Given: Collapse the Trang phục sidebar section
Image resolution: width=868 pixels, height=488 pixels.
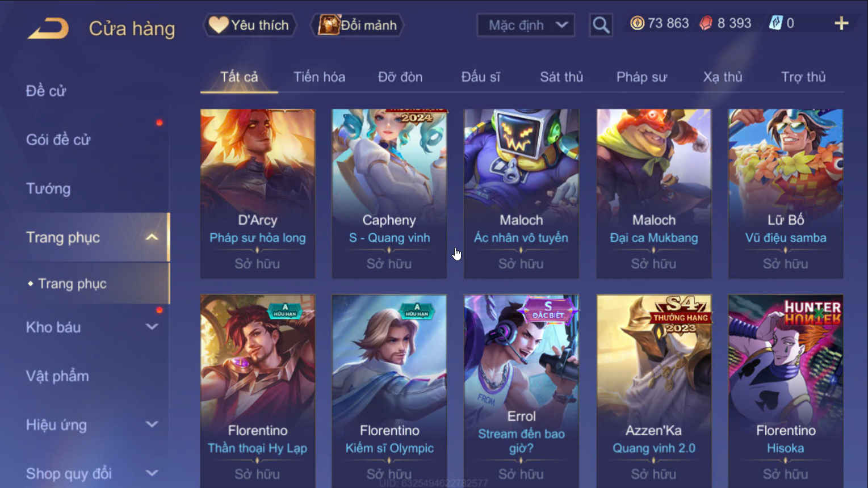Looking at the screenshot, I should point(152,237).
